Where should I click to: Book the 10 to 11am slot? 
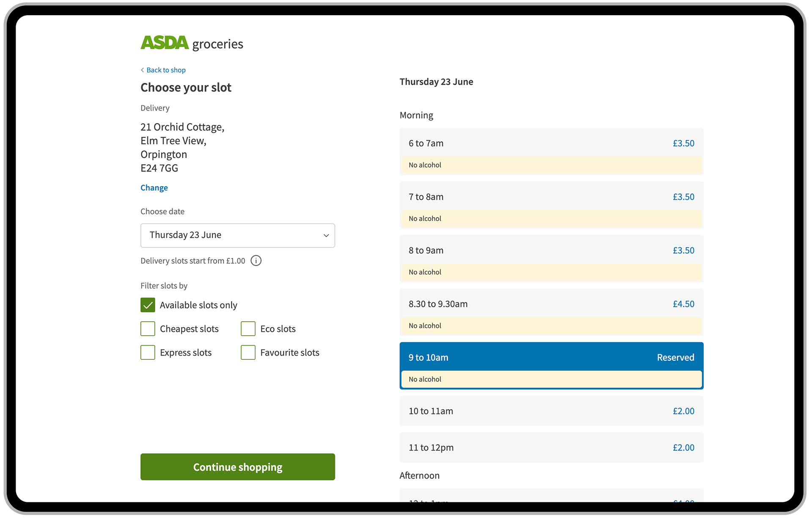(x=551, y=411)
